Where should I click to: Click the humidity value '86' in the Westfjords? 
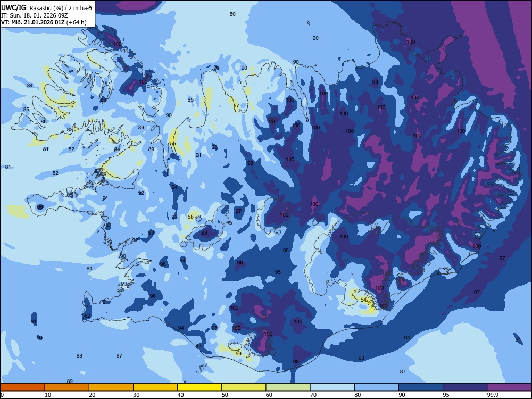coord(44,121)
